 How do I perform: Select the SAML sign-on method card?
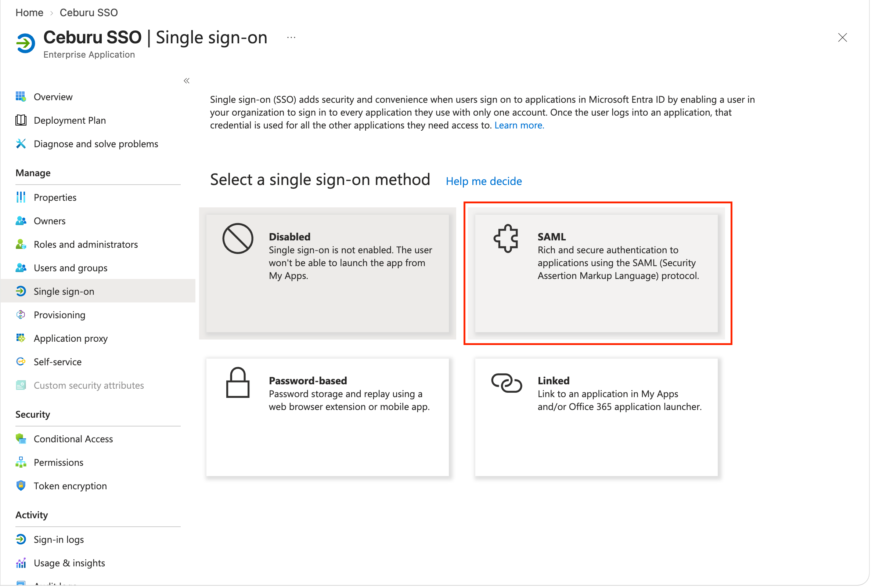[597, 274]
